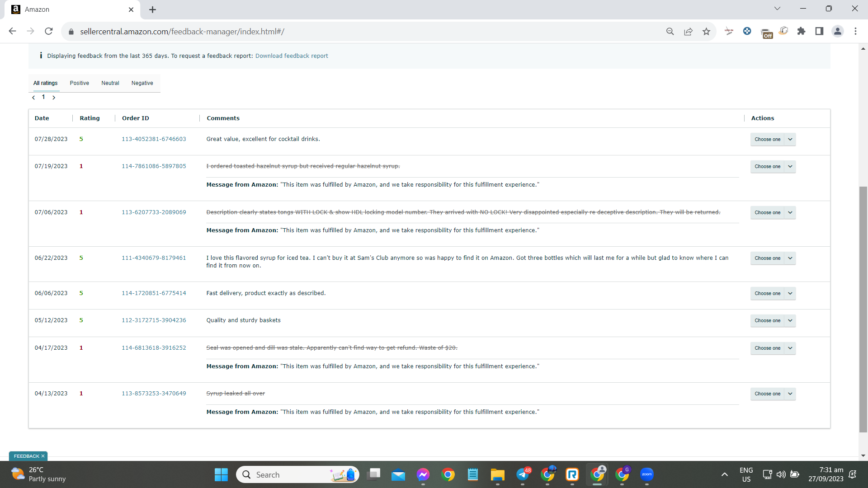Image resolution: width=868 pixels, height=488 pixels.
Task: Expand Choose one for 04/17/2023 feedback
Action: click(773, 348)
